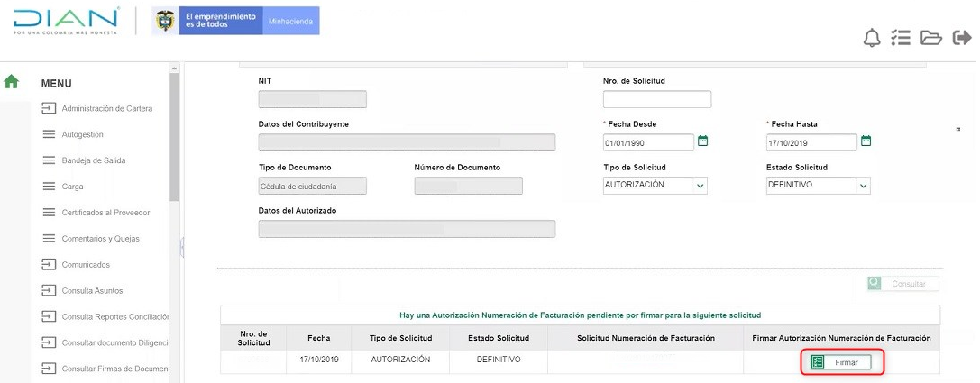
Task: Expand the Tipo de Solicitud dropdown
Action: (x=701, y=186)
